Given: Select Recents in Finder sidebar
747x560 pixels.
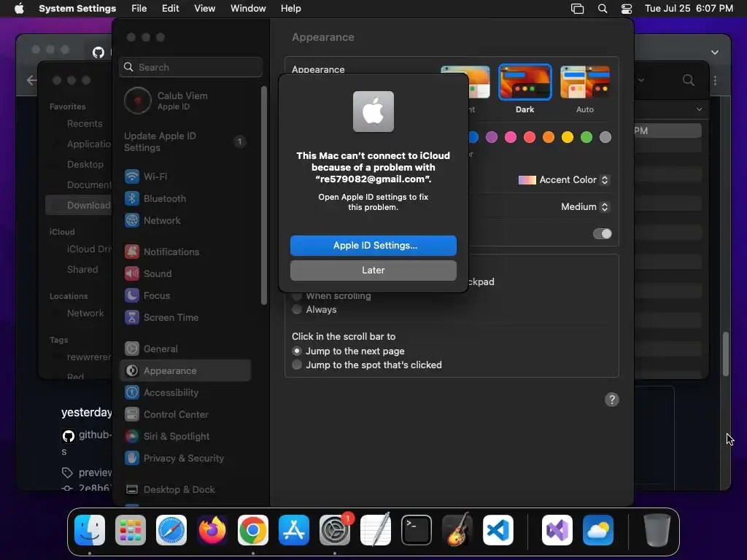Looking at the screenshot, I should pos(85,124).
